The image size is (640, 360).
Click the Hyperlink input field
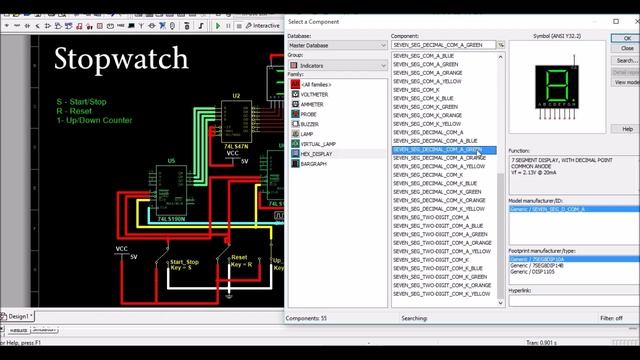tap(574, 301)
